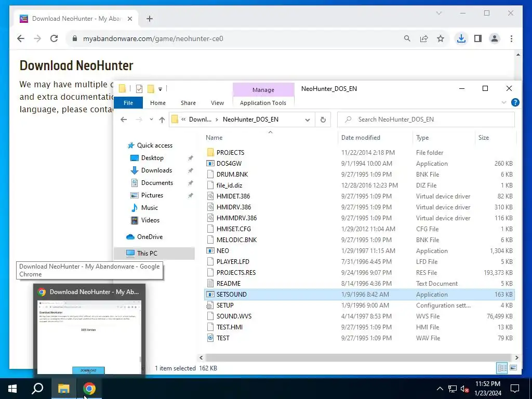This screenshot has width=532, height=399.
Task: Toggle Chrome's side panel icon
Action: click(478, 38)
